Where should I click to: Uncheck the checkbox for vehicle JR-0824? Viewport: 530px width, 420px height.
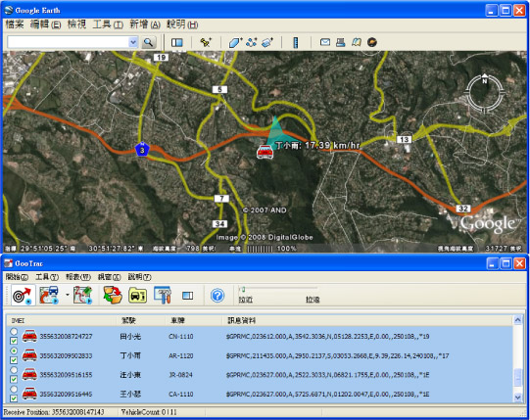pos(14,380)
